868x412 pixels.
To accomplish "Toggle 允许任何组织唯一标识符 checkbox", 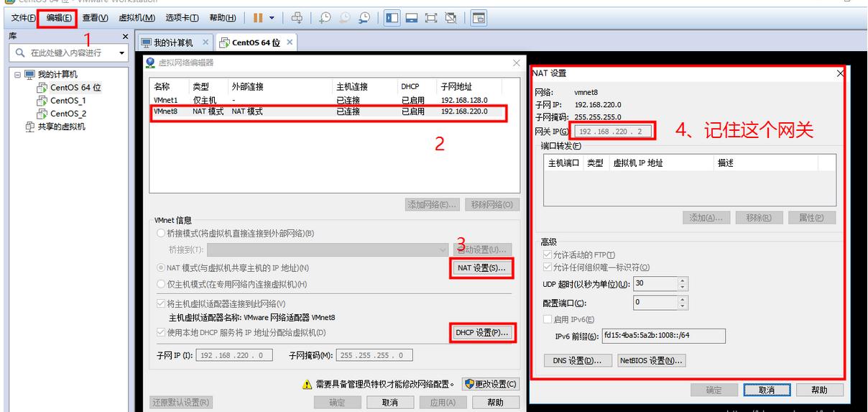I will [546, 267].
